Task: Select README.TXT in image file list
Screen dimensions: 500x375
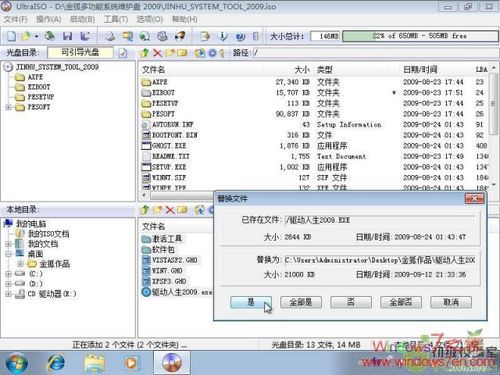Action: [x=170, y=156]
